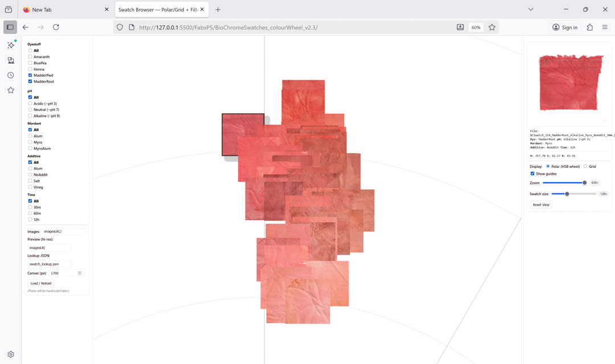Open the 60% page zoom indicator
Screen dimensions: 615x364
point(475,27)
